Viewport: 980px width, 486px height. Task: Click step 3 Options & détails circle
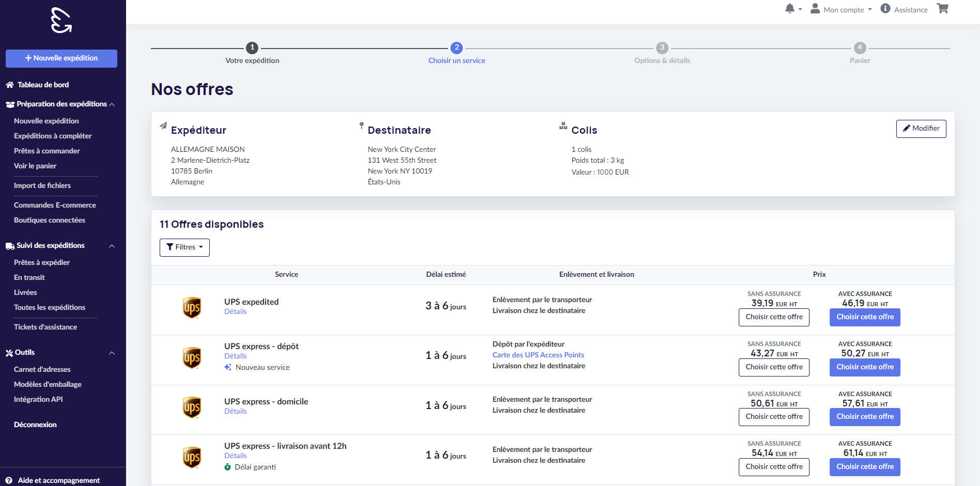pyautogui.click(x=662, y=48)
